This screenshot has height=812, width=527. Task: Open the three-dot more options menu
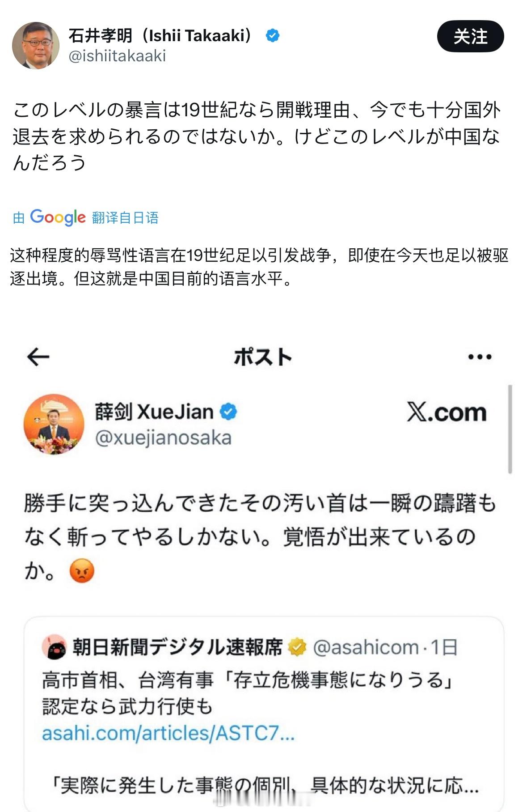pyautogui.click(x=480, y=357)
